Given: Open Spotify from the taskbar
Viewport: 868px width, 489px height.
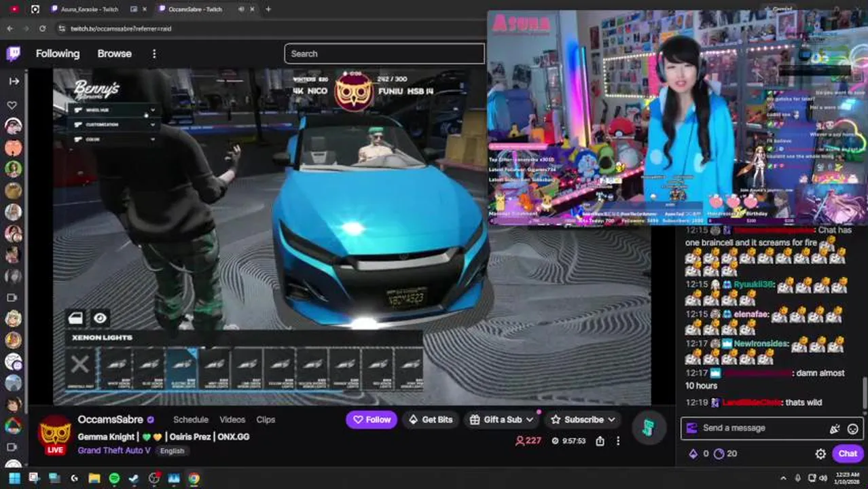Looking at the screenshot, I should tap(114, 478).
